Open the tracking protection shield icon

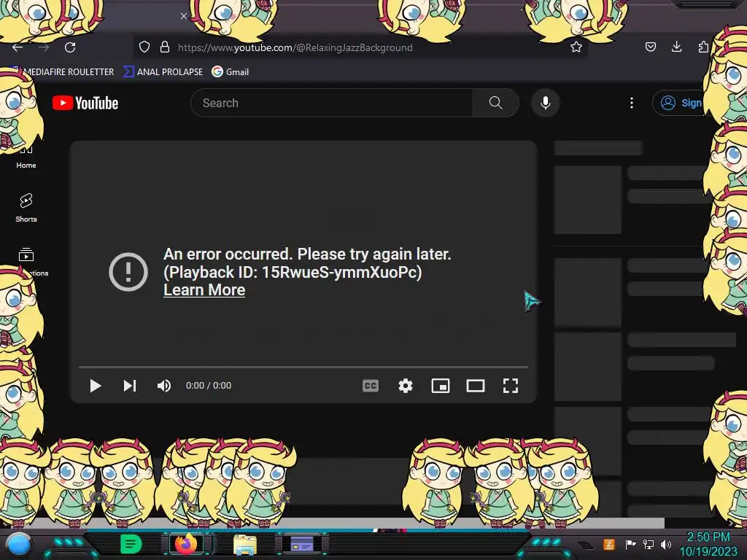click(x=144, y=47)
